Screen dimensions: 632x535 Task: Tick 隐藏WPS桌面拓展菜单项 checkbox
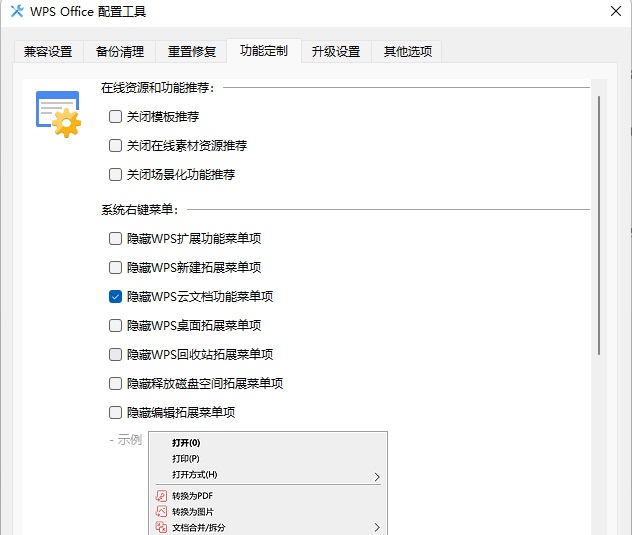[115, 325]
